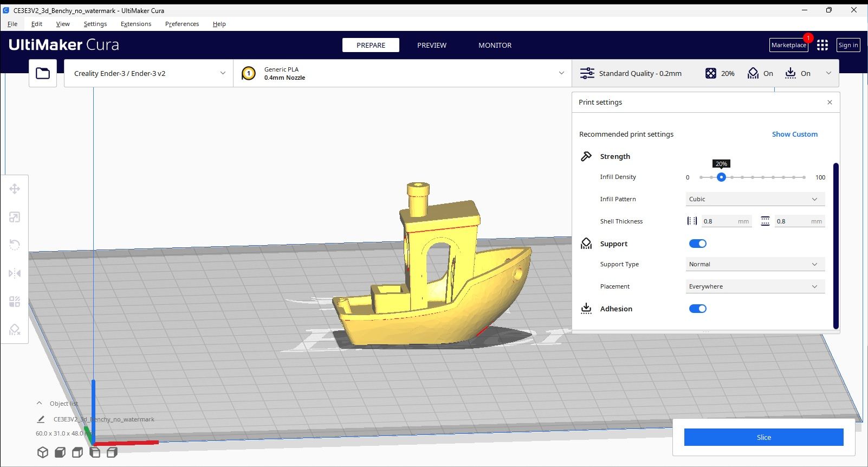Switch to left side view cube icon

point(95,452)
